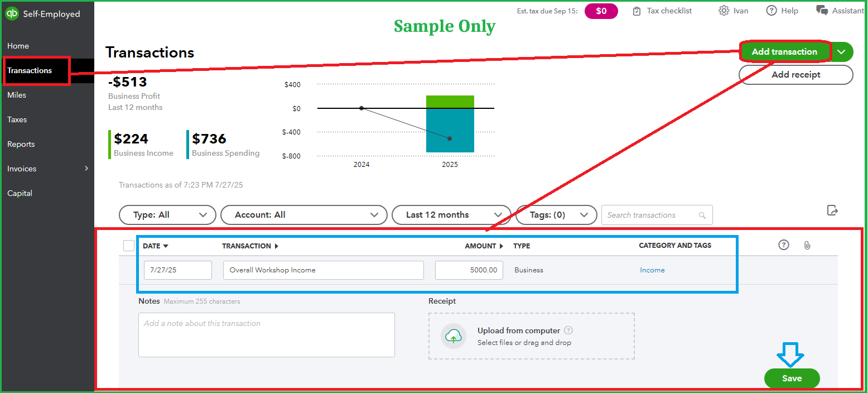This screenshot has height=393, width=868.
Task: Go to Home in sidebar
Action: pos(18,46)
